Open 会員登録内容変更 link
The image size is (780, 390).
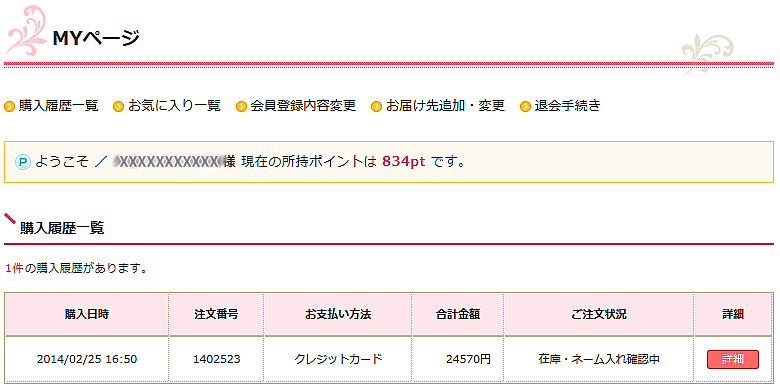(303, 106)
